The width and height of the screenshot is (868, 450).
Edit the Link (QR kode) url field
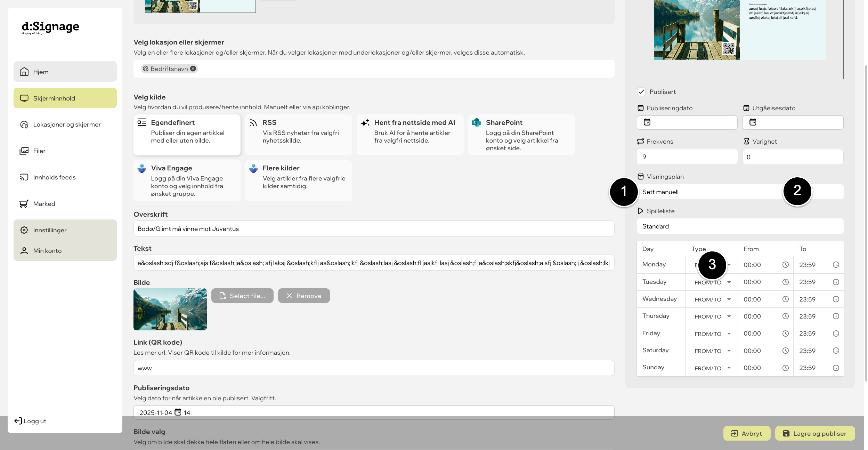(374, 368)
